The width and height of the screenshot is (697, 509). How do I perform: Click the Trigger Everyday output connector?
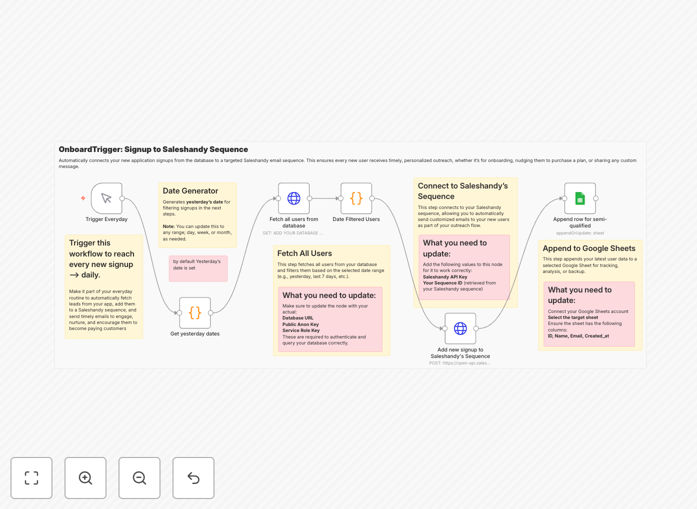click(x=122, y=199)
